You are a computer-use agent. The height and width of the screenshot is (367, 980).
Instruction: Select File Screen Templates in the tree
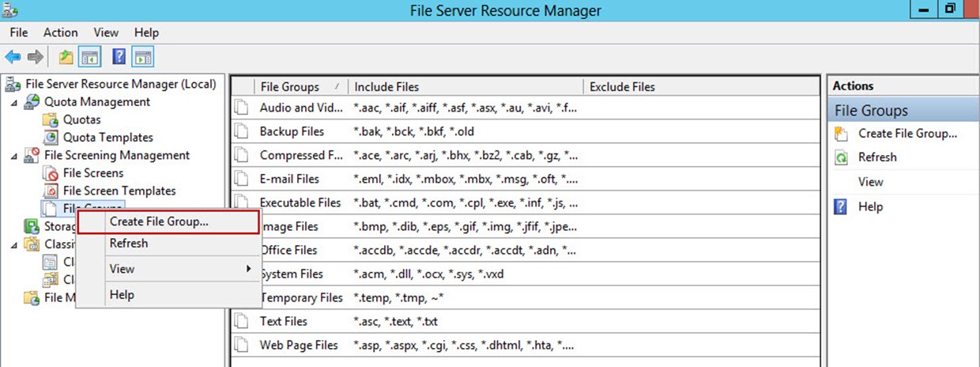(119, 191)
